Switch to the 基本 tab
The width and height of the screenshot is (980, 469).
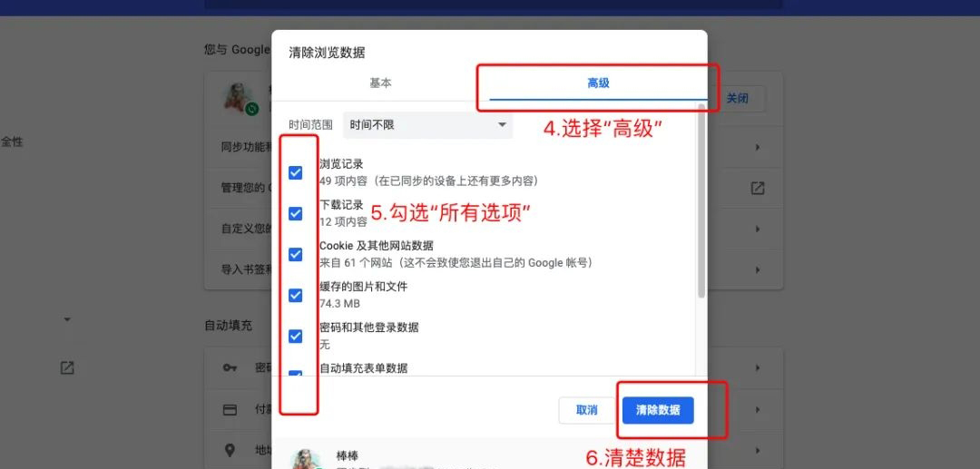(x=380, y=83)
